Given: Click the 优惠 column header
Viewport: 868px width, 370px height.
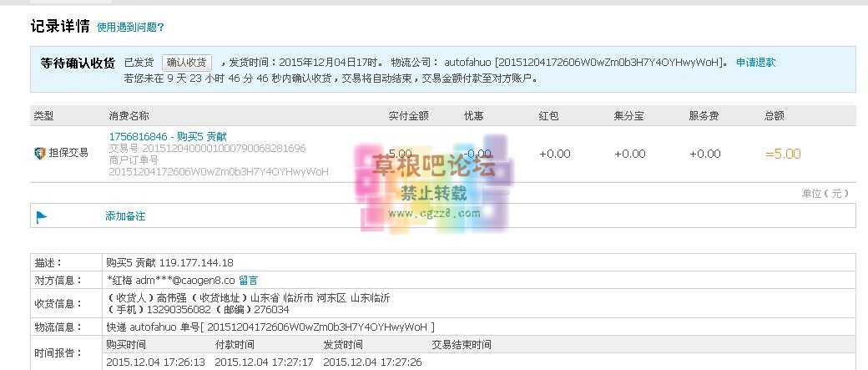Looking at the screenshot, I should (474, 116).
